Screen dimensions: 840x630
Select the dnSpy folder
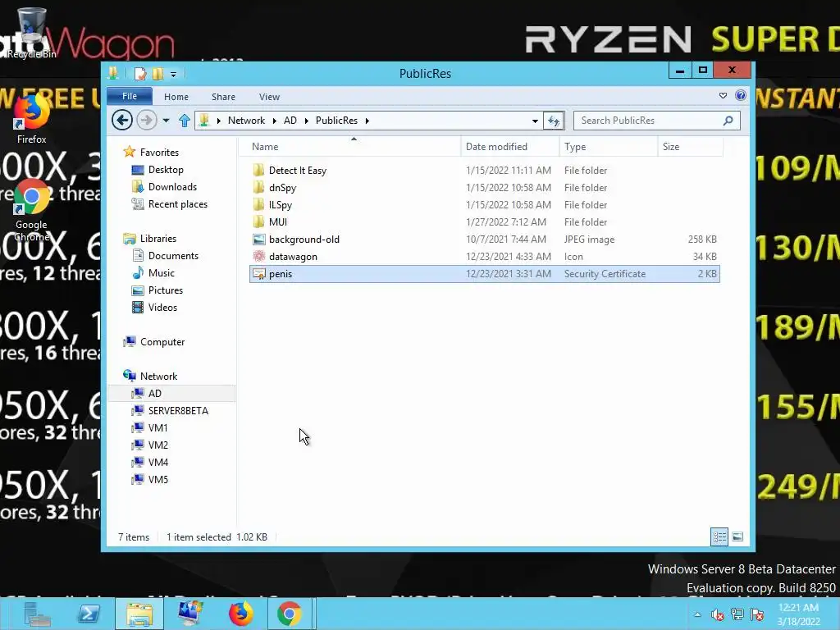tap(484, 188)
